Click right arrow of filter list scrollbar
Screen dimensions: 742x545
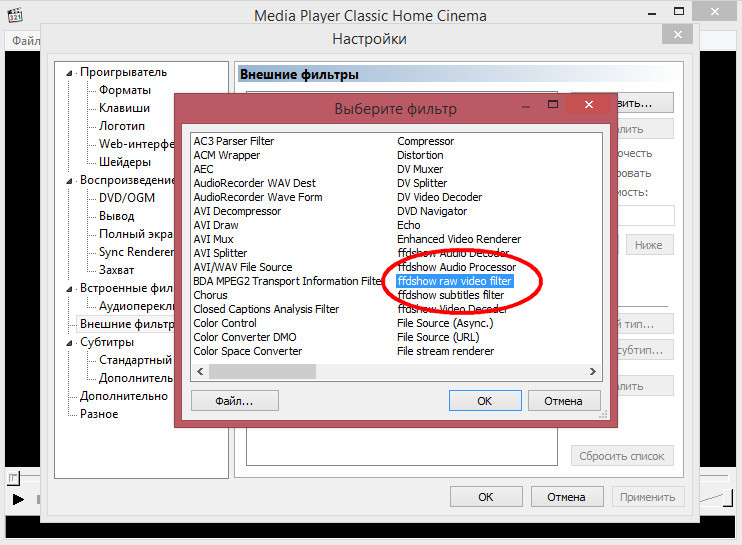(x=592, y=371)
